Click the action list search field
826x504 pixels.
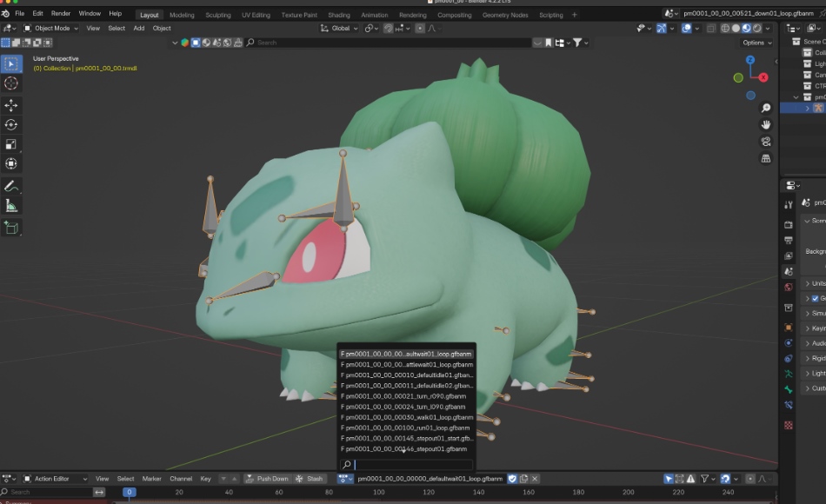tap(407, 465)
